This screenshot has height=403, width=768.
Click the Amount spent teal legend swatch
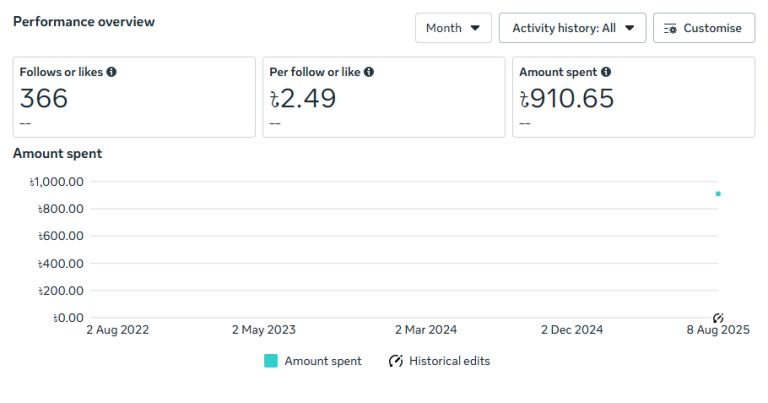[271, 361]
